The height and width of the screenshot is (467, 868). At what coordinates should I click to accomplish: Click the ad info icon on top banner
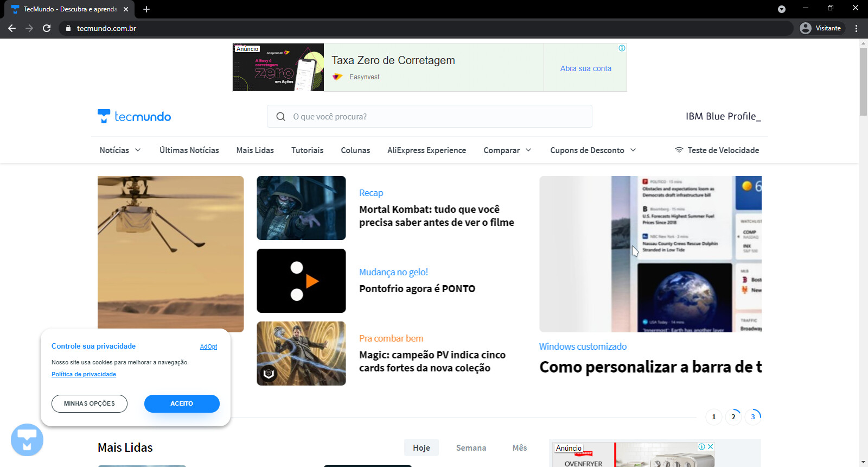(622, 48)
